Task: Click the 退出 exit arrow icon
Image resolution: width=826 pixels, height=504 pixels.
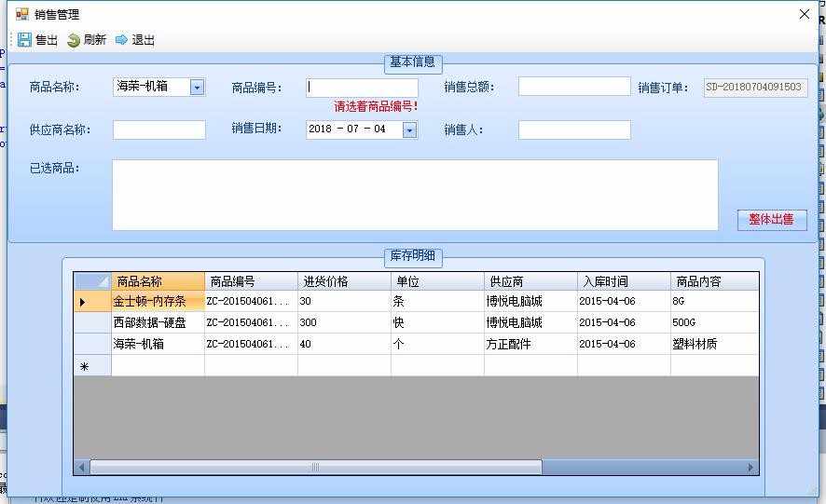Action: pos(122,39)
